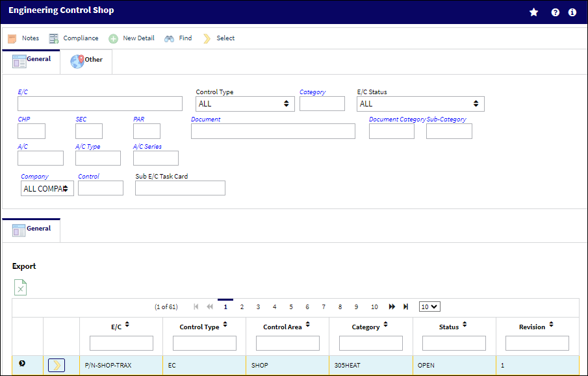The height and width of the screenshot is (376, 588).
Task: Open the Compliance toolbar item
Action: point(74,38)
